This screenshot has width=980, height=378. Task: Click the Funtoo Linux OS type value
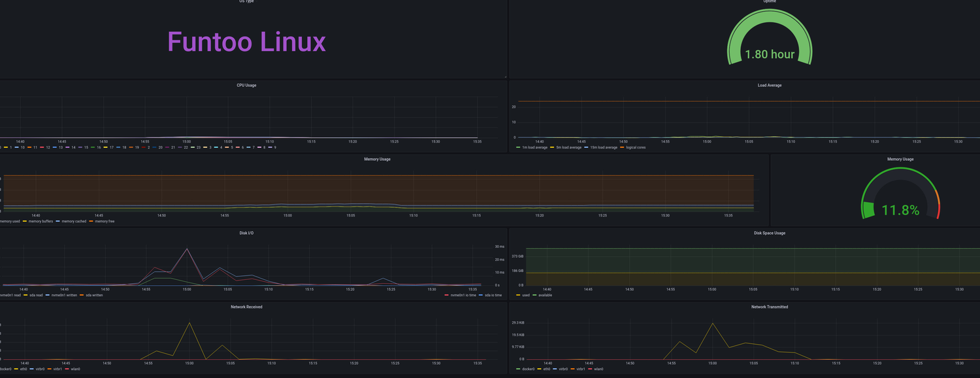[247, 42]
